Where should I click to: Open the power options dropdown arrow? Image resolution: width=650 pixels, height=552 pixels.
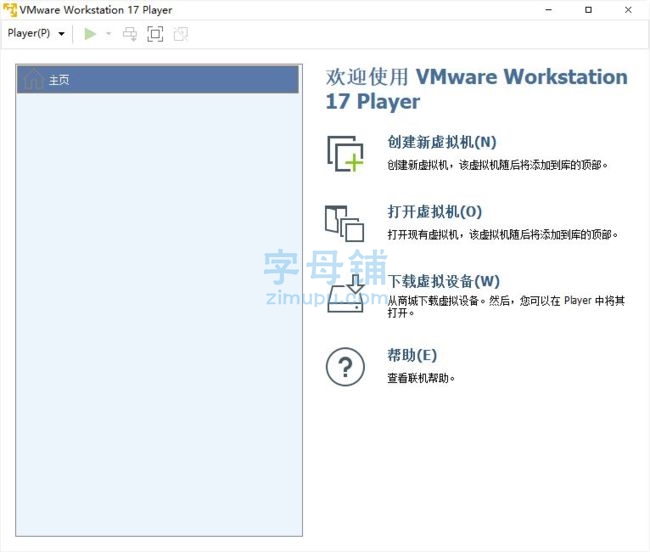click(109, 34)
